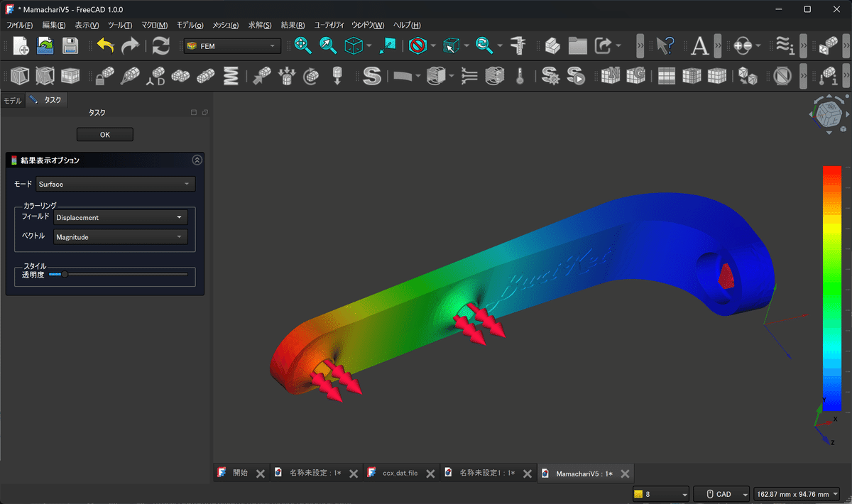Click the 透明度 transparency slider
Viewport: 852px width, 504px height.
(x=118, y=274)
